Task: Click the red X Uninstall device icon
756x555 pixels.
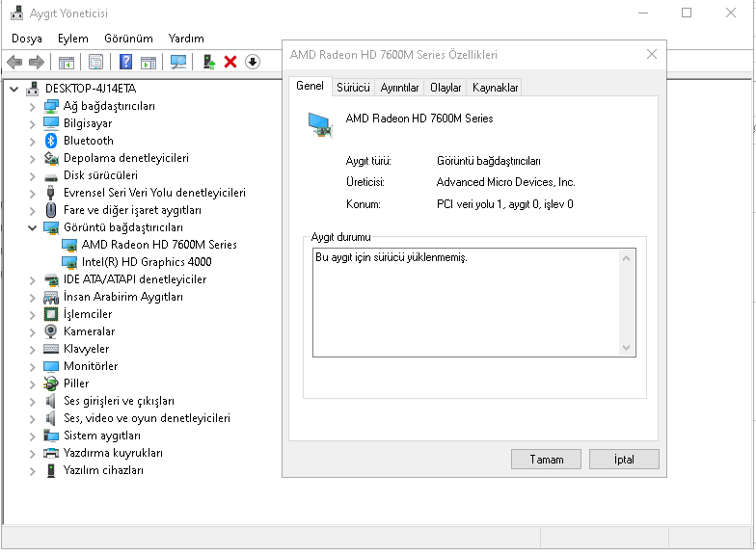Action: point(230,62)
